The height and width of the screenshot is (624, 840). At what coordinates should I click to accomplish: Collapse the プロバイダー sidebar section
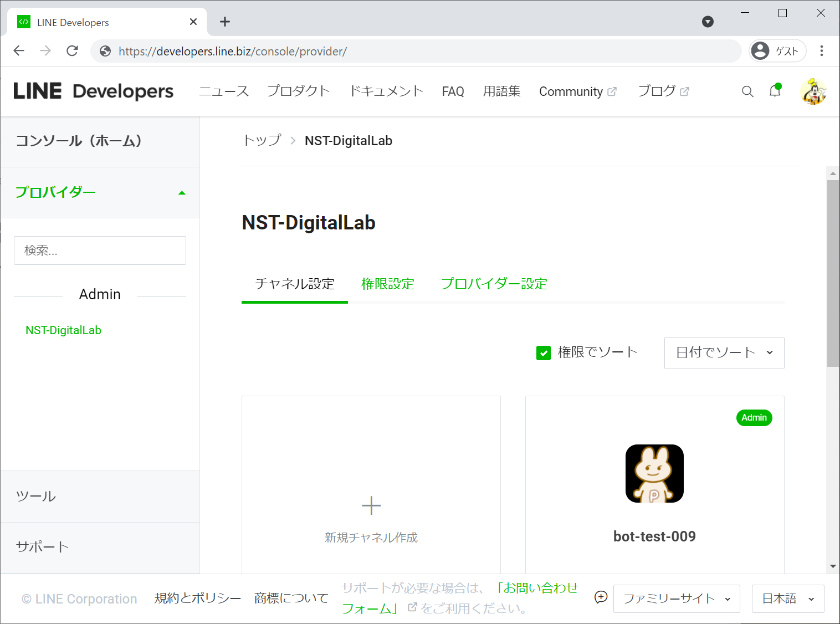point(100,192)
